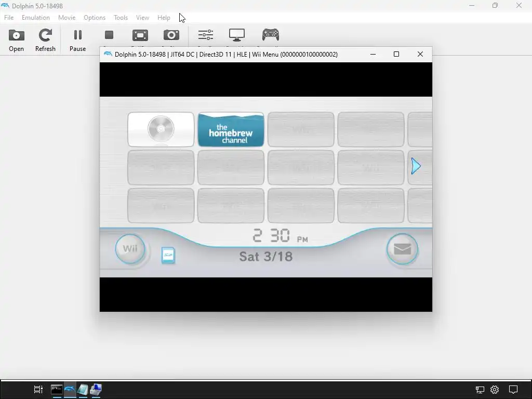Open the Emulation menu
This screenshot has width=532, height=399.
[x=36, y=18]
